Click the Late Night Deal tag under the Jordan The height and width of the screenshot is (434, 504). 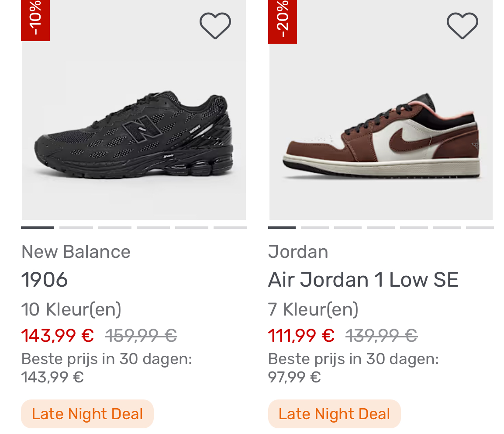tap(334, 413)
